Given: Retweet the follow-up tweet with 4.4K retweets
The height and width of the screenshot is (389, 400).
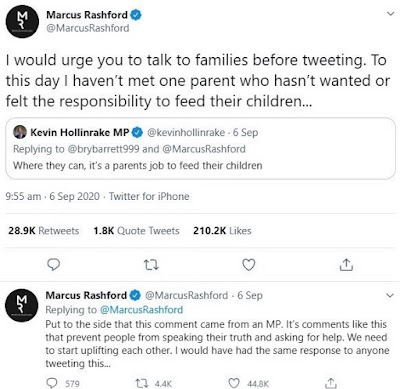Looking at the screenshot, I should coord(140,384).
